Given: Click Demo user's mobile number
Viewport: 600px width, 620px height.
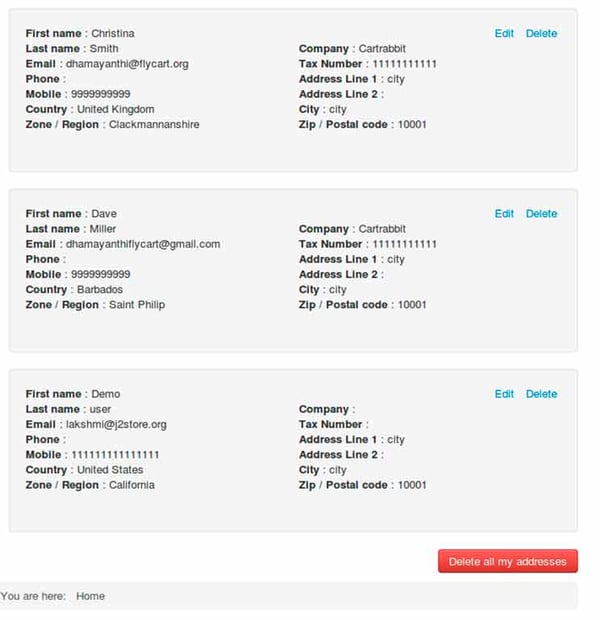Looking at the screenshot, I should (x=115, y=455).
